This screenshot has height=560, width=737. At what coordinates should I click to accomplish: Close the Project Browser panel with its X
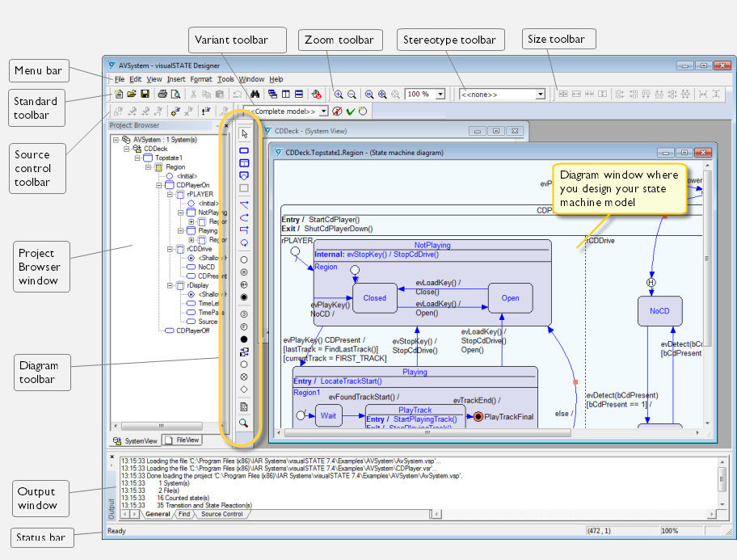pos(226,125)
